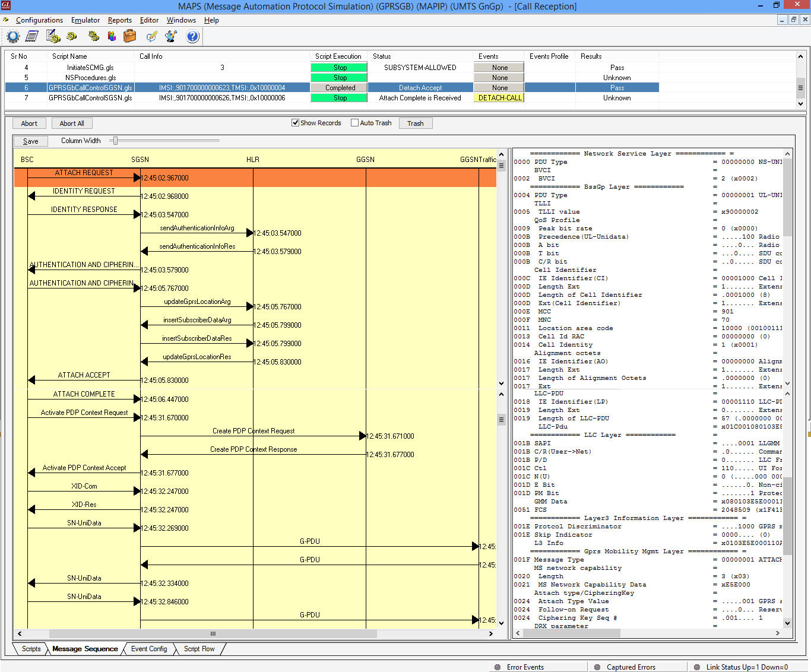Open the Emulator menu
The width and height of the screenshot is (811, 672).
click(x=85, y=20)
